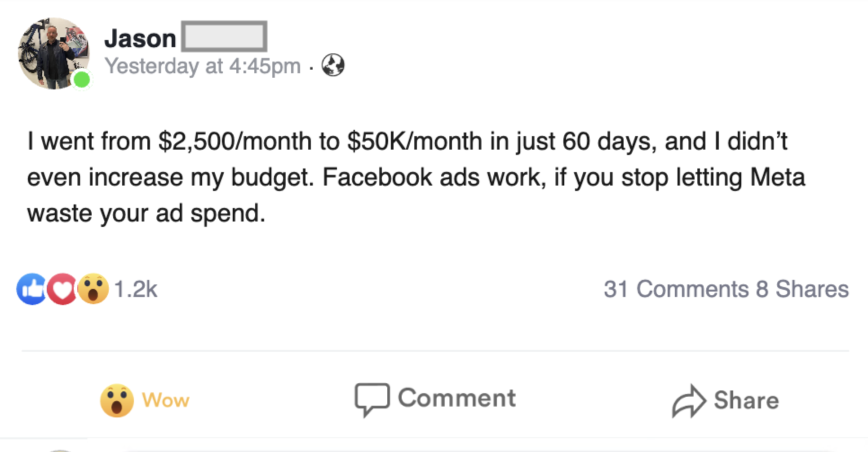Image resolution: width=868 pixels, height=452 pixels.
Task: Open the post timestamp Yesterday at 4:45pm
Action: tap(203, 66)
